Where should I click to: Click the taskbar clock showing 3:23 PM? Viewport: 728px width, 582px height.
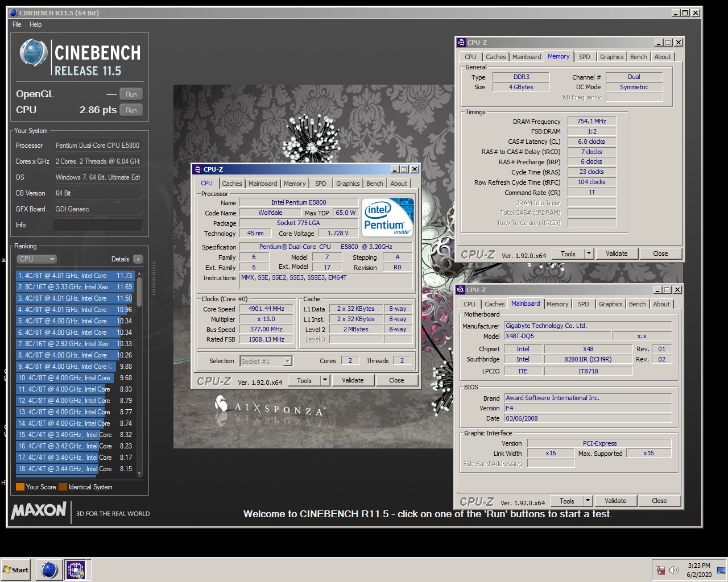698,570
